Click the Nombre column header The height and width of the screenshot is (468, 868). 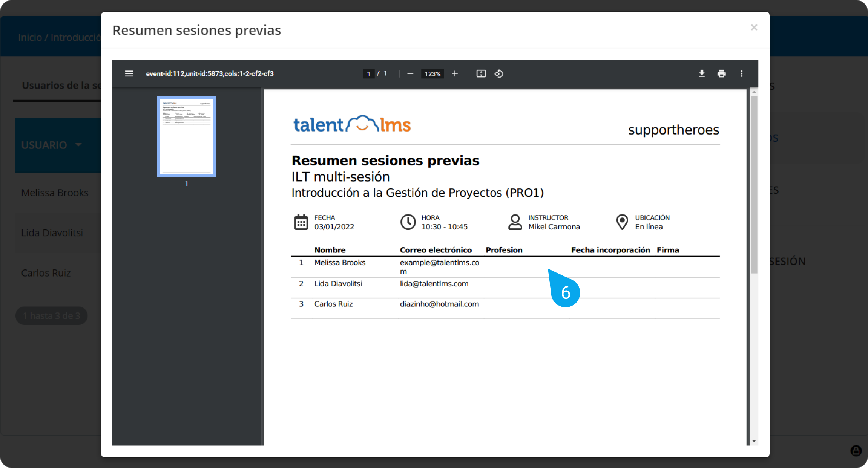pos(330,250)
